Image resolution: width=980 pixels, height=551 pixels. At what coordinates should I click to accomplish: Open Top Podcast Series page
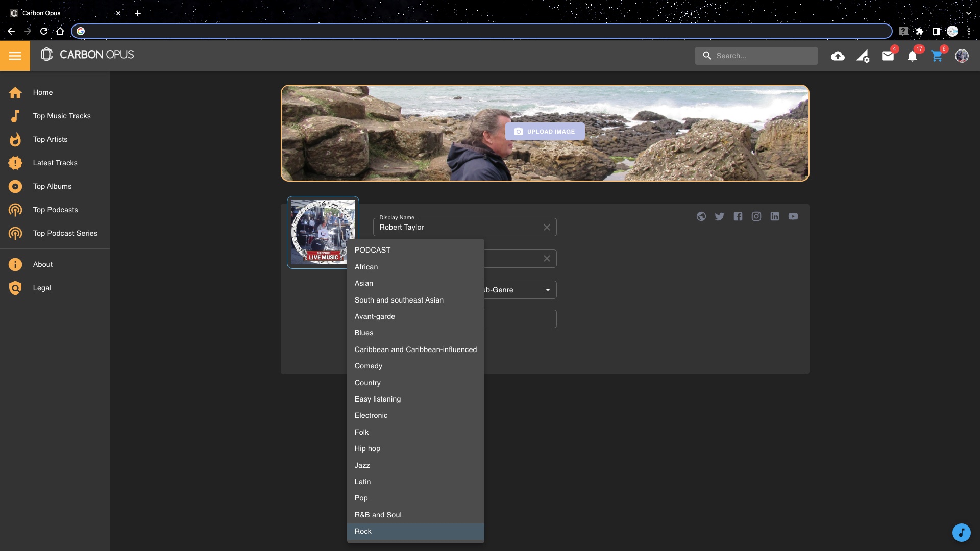[65, 233]
